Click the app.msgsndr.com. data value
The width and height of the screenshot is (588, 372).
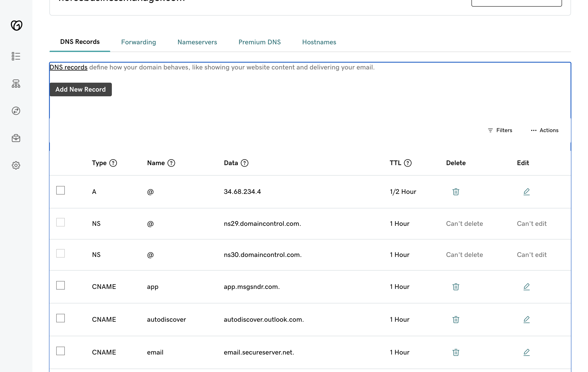tap(252, 287)
